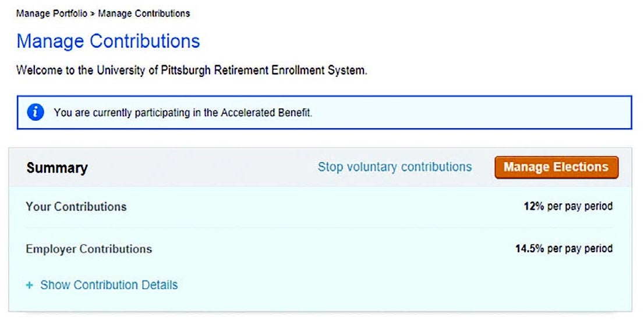
Task: Click the plus icon beside Show Contribution Details
Action: pos(30,286)
